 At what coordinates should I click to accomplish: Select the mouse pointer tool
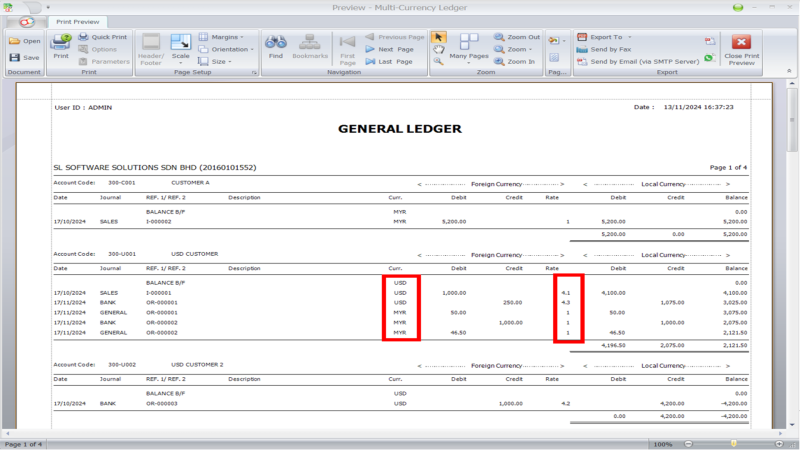[x=438, y=37]
